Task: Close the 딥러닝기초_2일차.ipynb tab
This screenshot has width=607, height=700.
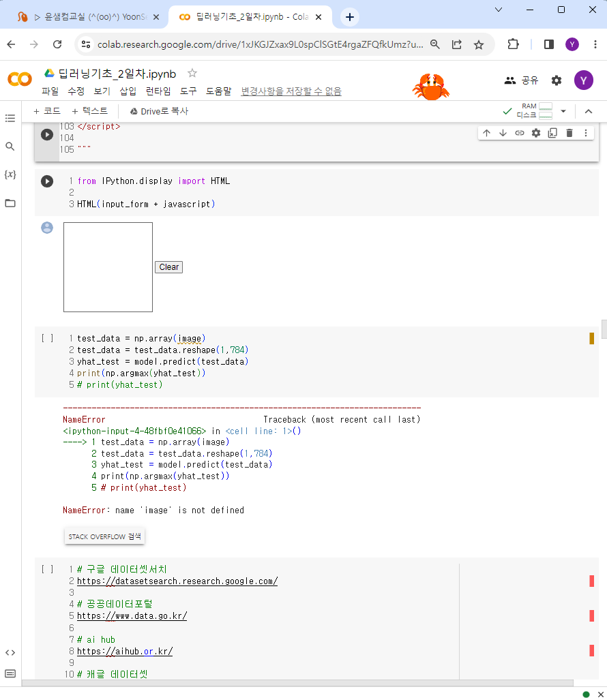Action: 319,17
